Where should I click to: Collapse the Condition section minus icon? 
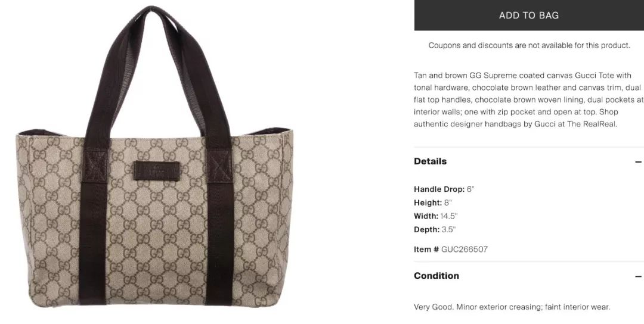tap(638, 276)
